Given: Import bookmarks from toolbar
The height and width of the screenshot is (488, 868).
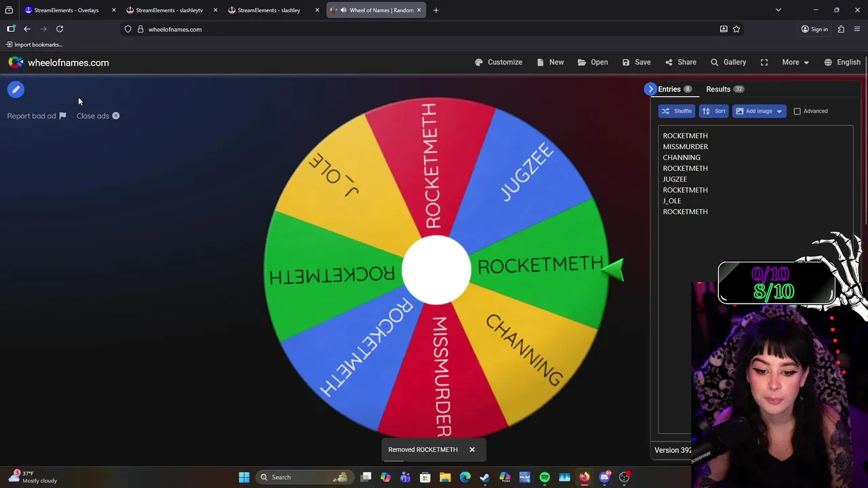Looking at the screenshot, I should [34, 45].
